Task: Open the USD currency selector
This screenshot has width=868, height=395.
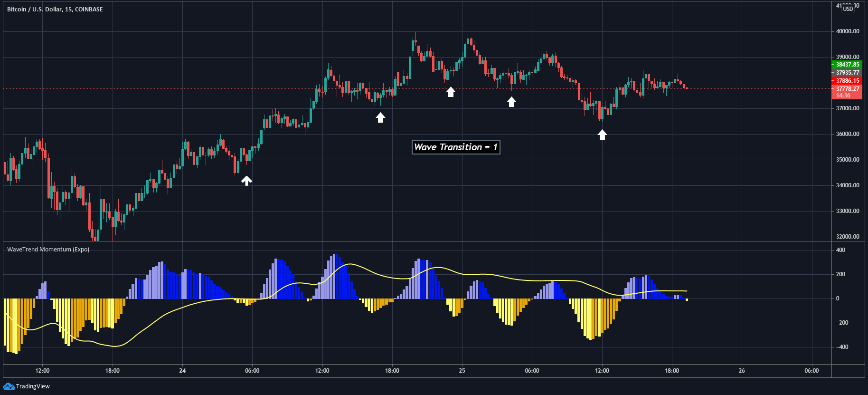Action: pos(848,9)
